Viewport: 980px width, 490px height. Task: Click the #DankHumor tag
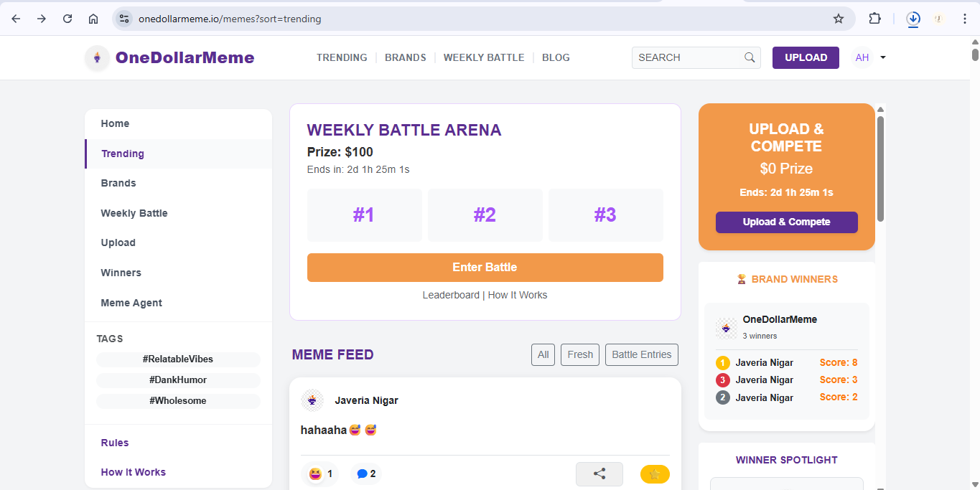coord(178,380)
